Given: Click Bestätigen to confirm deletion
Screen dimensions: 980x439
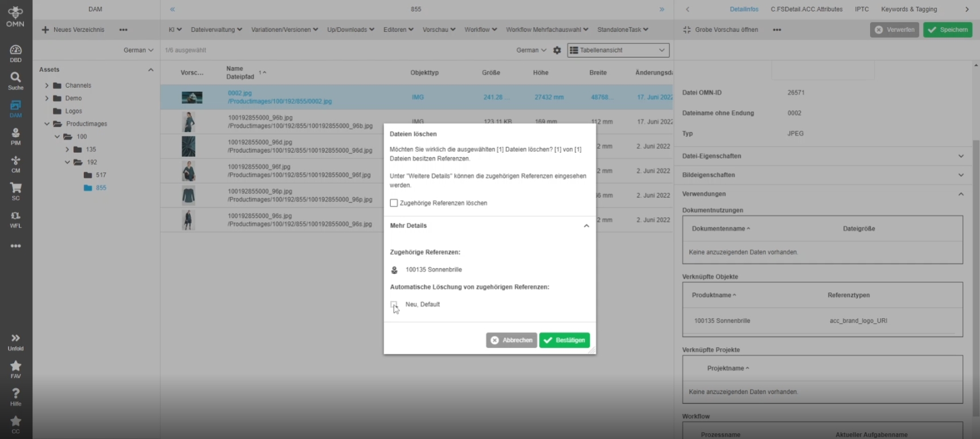Looking at the screenshot, I should 565,340.
